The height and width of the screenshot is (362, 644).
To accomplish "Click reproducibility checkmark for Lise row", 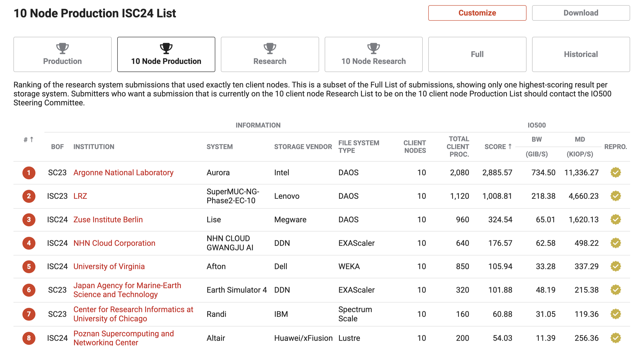I will pyautogui.click(x=616, y=219).
